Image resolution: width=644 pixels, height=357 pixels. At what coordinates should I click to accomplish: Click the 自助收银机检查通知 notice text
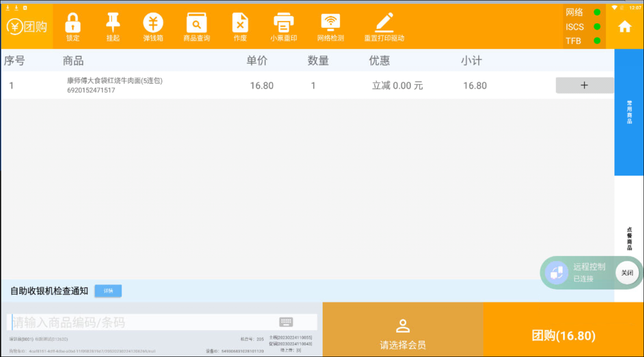(x=49, y=291)
